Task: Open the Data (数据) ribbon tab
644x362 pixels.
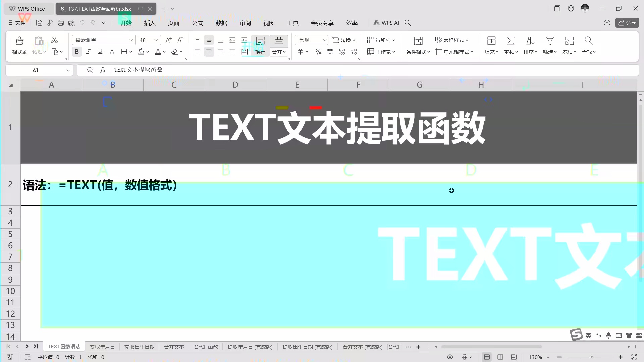Action: 221,23
